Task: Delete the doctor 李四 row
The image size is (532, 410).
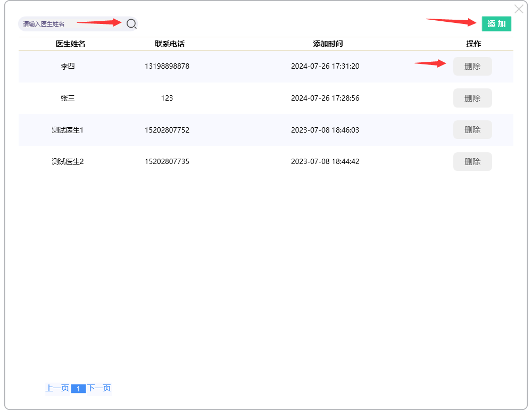Action: [x=472, y=67]
